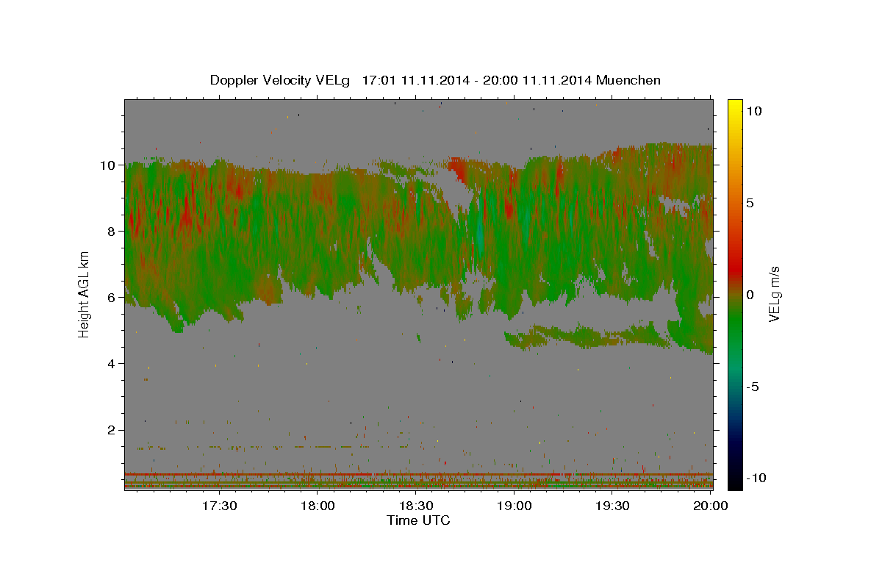Click the height axis label '6'
The image size is (882, 588).
pos(112,298)
